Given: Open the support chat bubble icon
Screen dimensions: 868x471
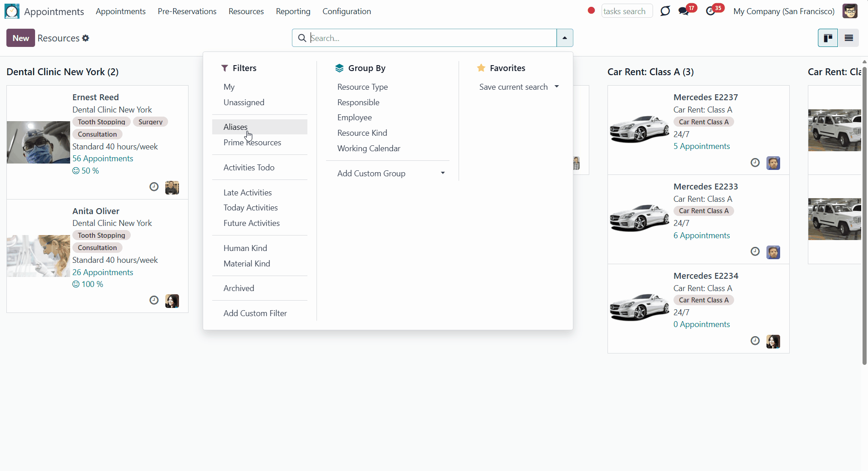Looking at the screenshot, I should (665, 11).
